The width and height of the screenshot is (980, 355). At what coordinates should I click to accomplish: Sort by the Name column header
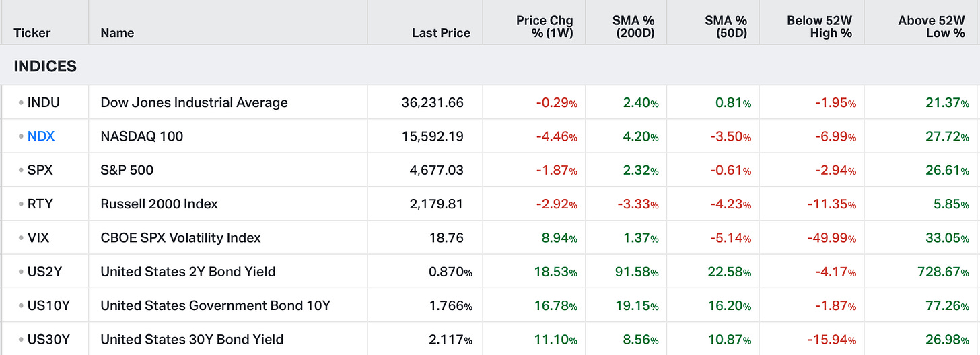tap(117, 33)
